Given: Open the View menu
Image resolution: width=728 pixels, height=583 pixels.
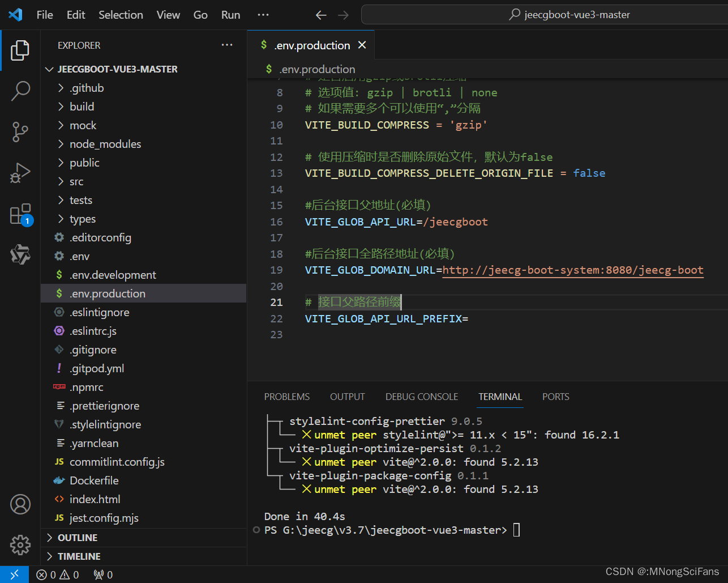Looking at the screenshot, I should (x=168, y=15).
